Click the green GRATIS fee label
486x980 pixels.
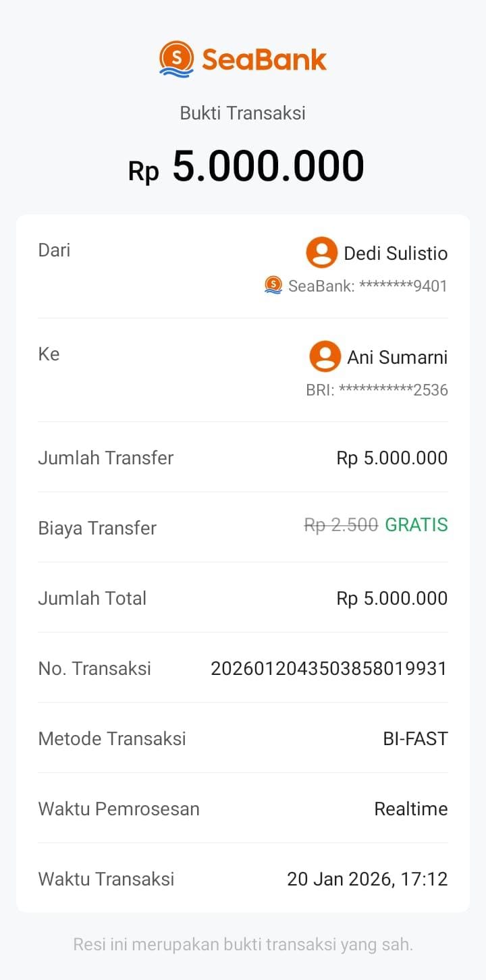pos(416,525)
